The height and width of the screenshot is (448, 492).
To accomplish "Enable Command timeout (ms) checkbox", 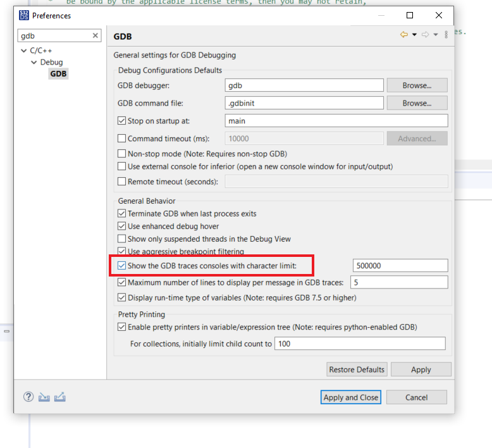I will coord(122,139).
